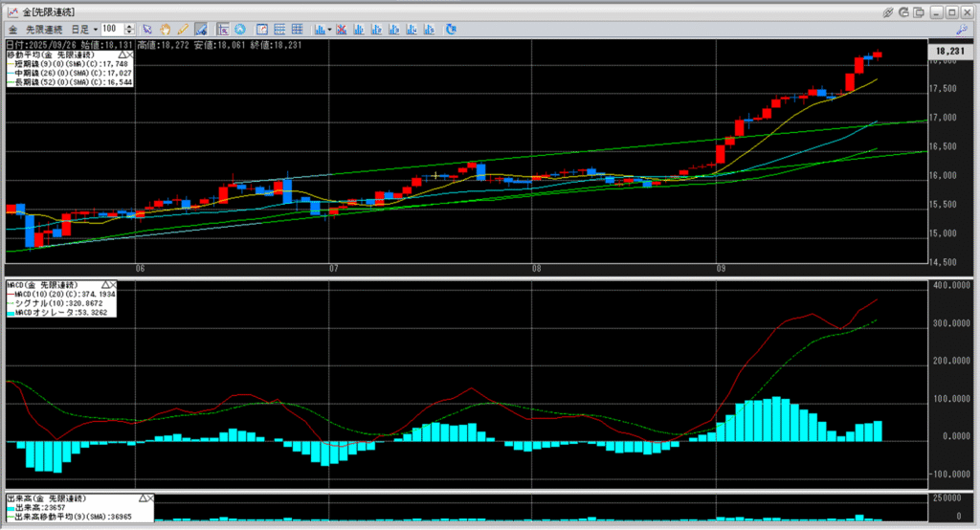Click the bar count field showing 100
The width and height of the screenshot is (980, 530).
[x=111, y=29]
